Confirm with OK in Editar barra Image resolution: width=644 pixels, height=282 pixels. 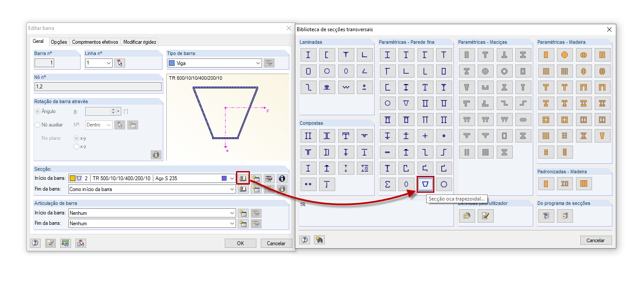click(240, 243)
